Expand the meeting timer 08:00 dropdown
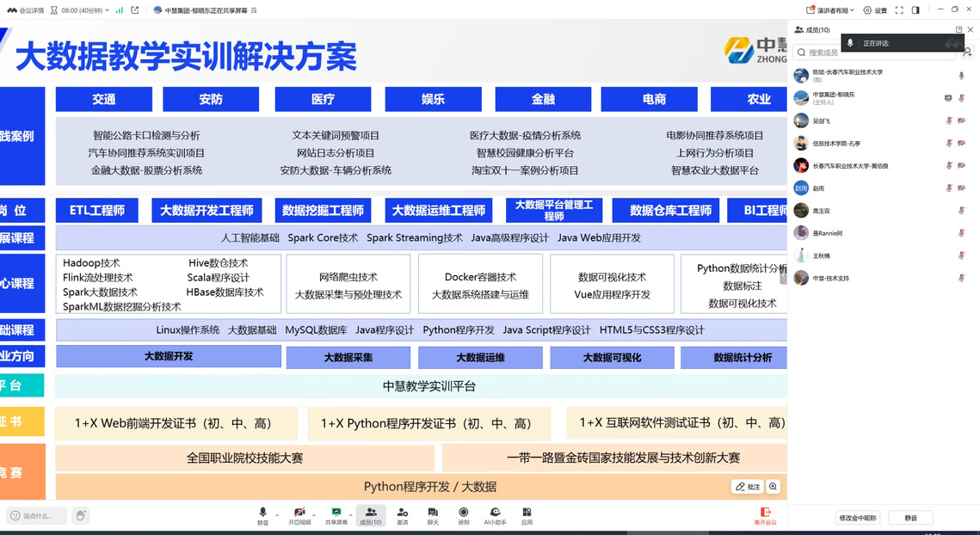The width and height of the screenshot is (980, 535). [86, 10]
